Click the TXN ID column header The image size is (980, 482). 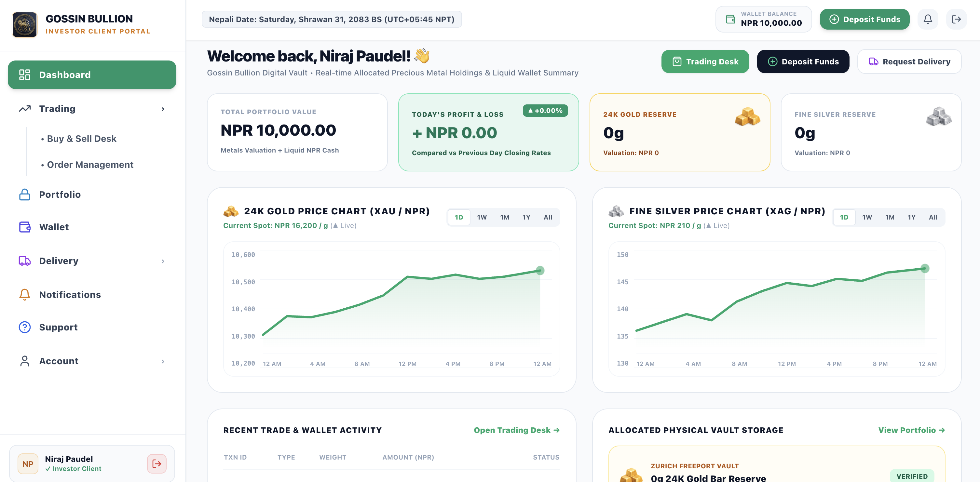235,457
